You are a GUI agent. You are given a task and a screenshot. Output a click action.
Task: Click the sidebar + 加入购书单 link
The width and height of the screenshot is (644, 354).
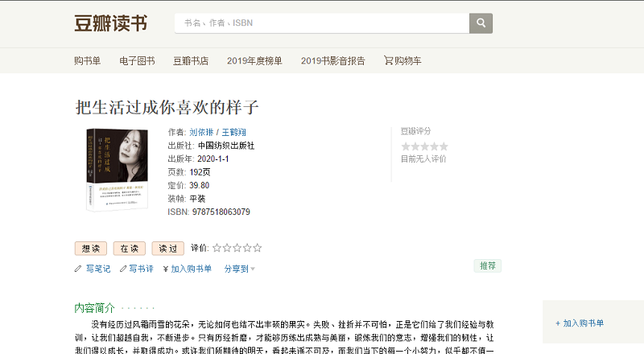pos(580,323)
